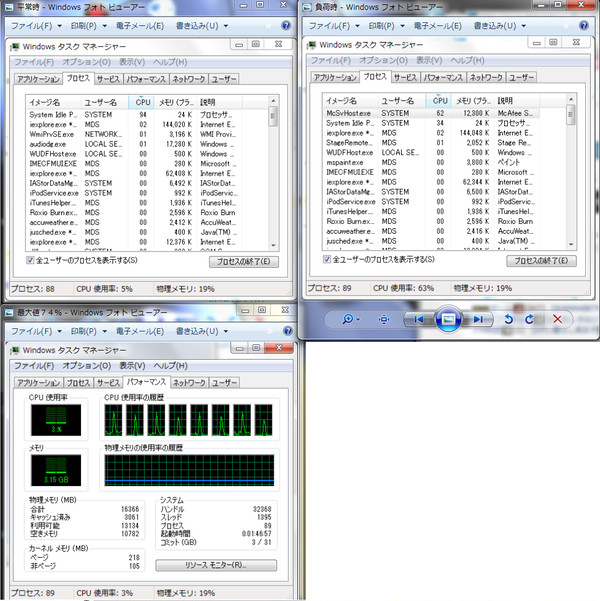The image size is (600, 601).
Task: Open 印刷(P) dropdown in 平常時 viewer
Action: pos(89,26)
